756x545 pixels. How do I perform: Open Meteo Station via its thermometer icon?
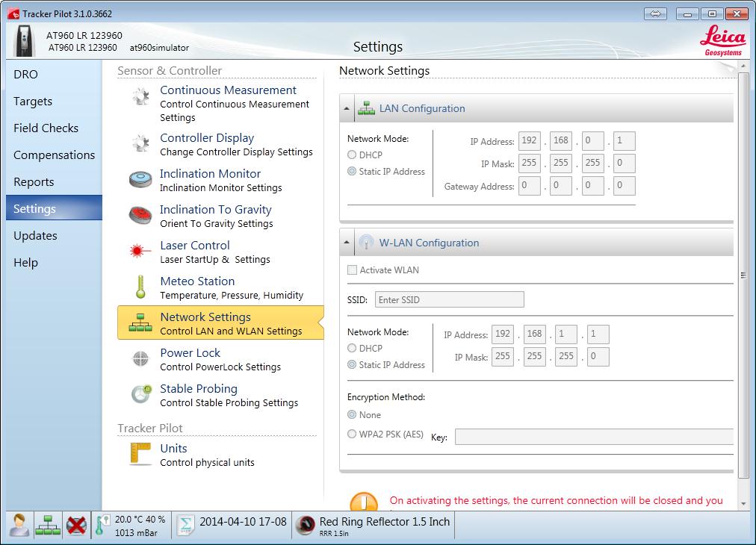(x=141, y=287)
